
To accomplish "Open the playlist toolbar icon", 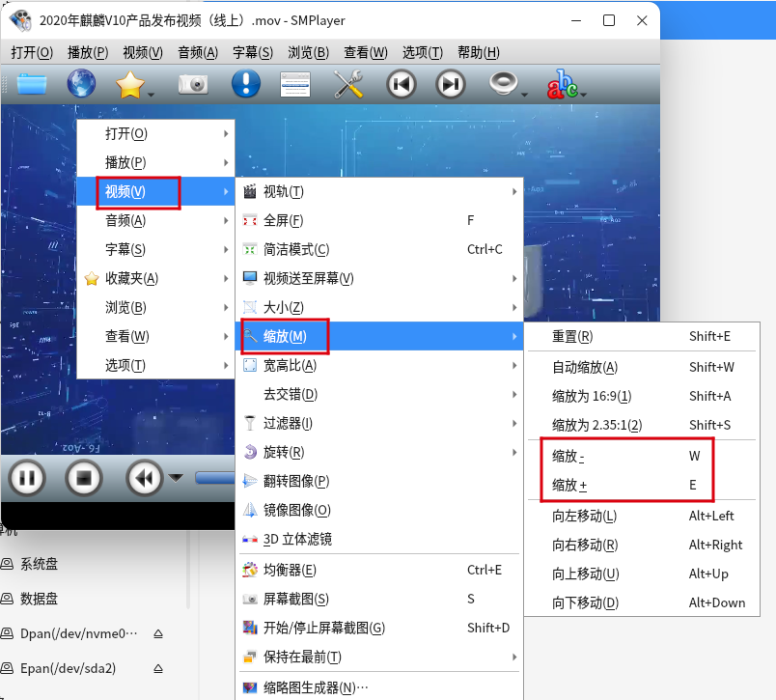I will coord(295,85).
